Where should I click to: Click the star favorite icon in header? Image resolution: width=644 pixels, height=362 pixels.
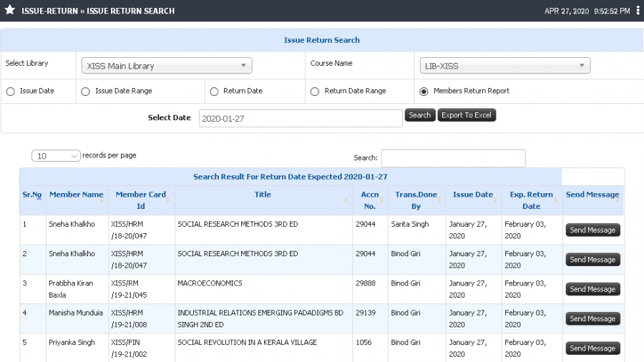point(10,10)
